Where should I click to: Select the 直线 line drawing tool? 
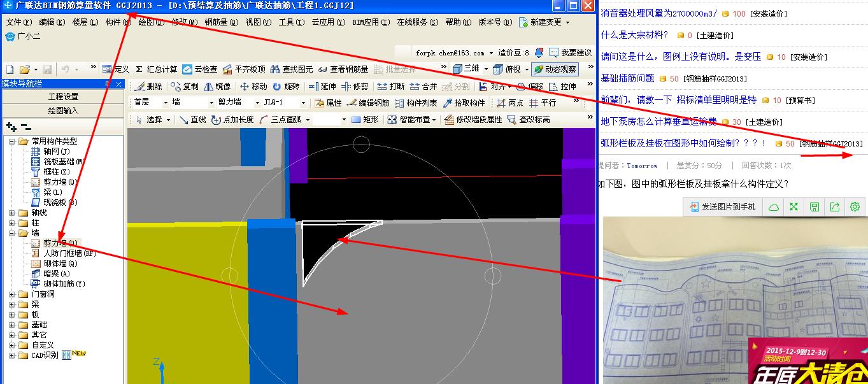click(x=192, y=119)
